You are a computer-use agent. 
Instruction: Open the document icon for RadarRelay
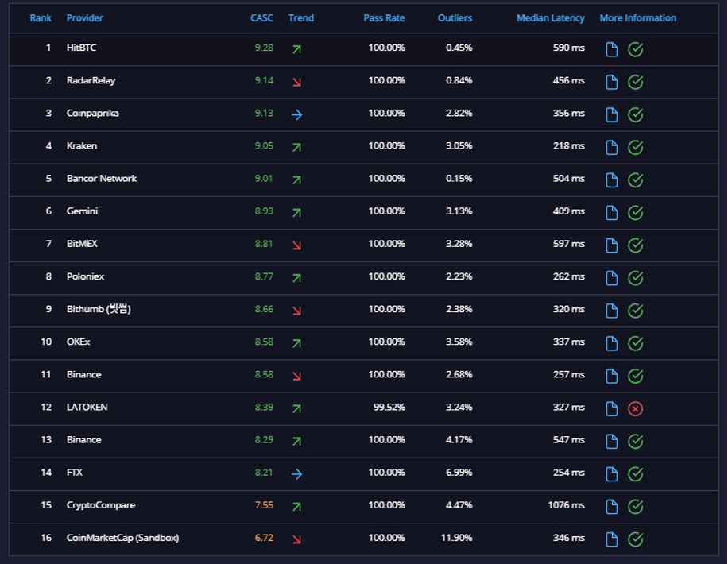[611, 82]
